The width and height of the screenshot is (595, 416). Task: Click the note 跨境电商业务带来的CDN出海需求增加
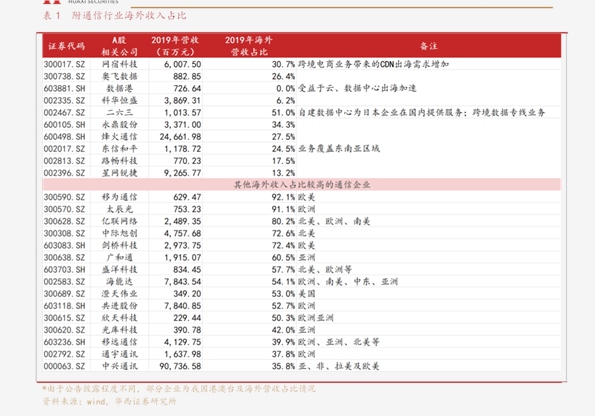point(373,64)
